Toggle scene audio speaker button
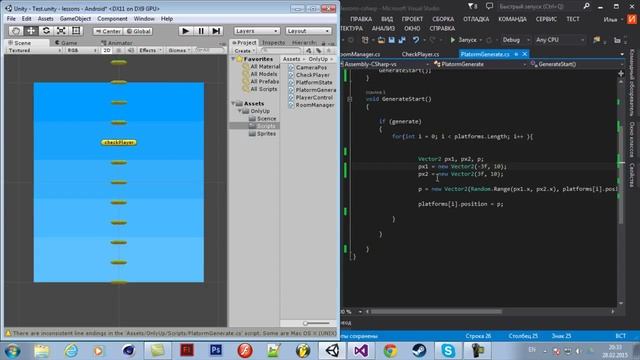 (130, 50)
